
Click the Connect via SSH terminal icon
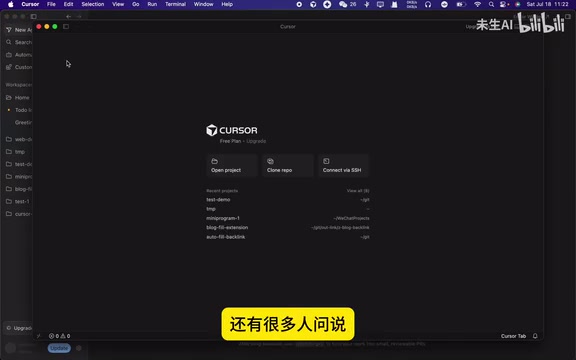[326, 161]
